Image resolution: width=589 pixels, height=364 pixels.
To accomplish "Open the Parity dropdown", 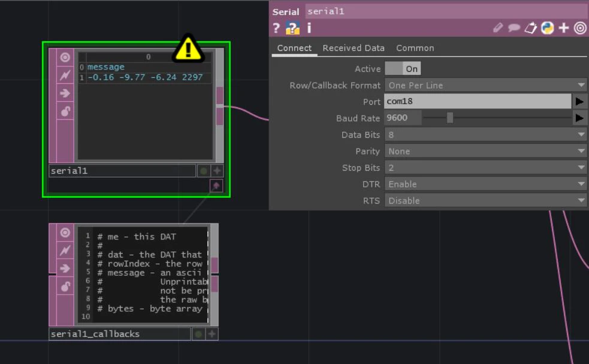I will click(485, 151).
